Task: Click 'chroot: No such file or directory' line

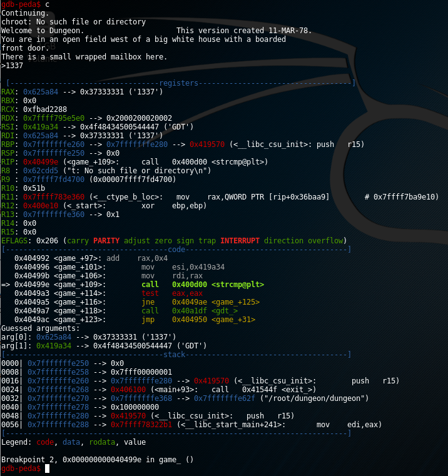Action: 73,22
